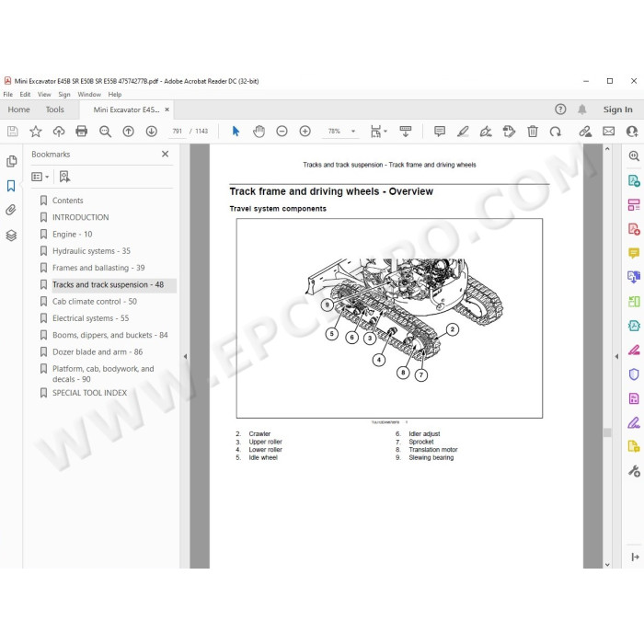Open the Window menu
The height and width of the screenshot is (644, 644).
click(89, 95)
